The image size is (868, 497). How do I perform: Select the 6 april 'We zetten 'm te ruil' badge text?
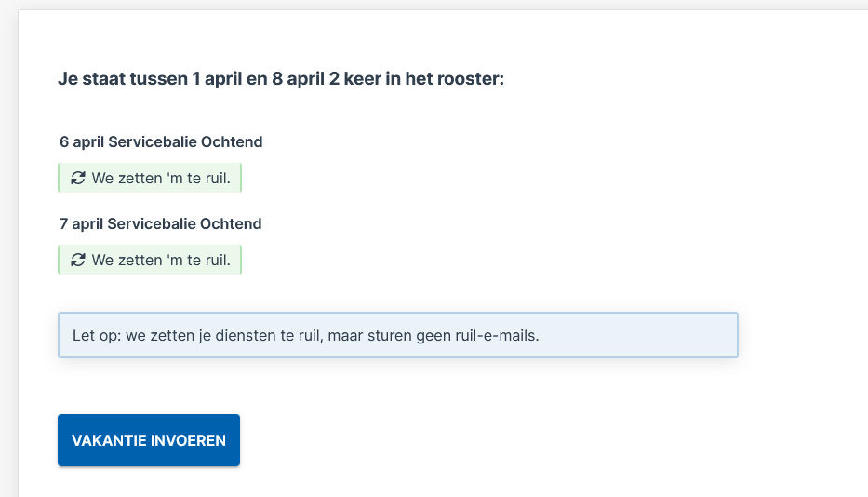point(161,178)
